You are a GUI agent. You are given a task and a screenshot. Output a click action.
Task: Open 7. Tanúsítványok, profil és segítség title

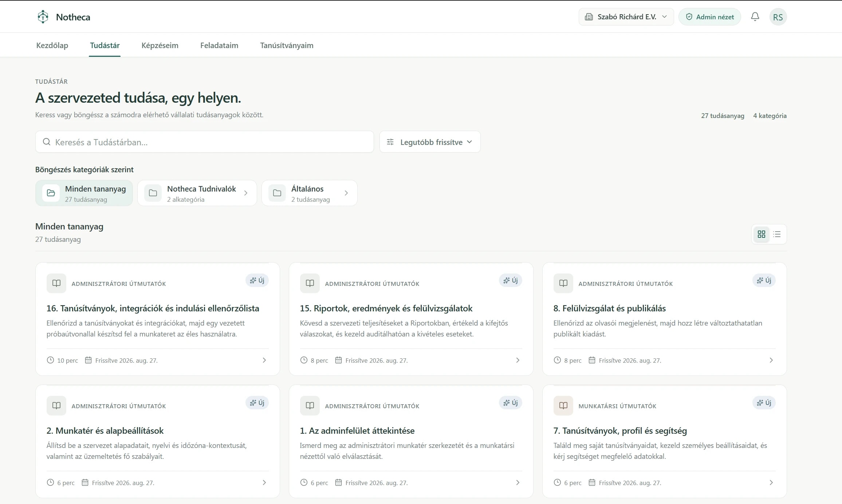click(x=620, y=431)
